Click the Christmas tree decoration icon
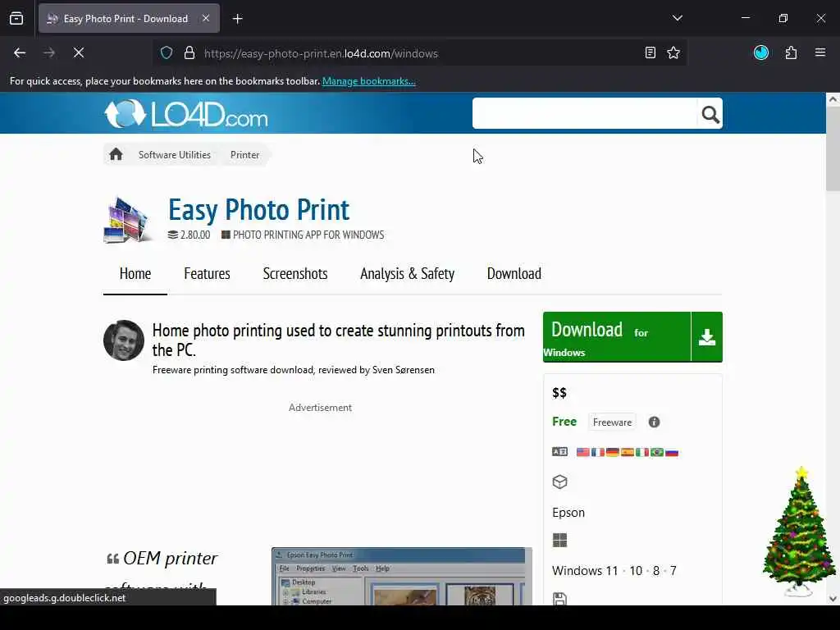This screenshot has height=630, width=840. tap(799, 532)
